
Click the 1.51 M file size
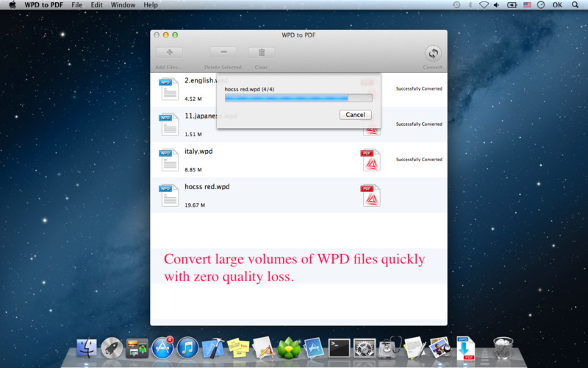(x=193, y=135)
